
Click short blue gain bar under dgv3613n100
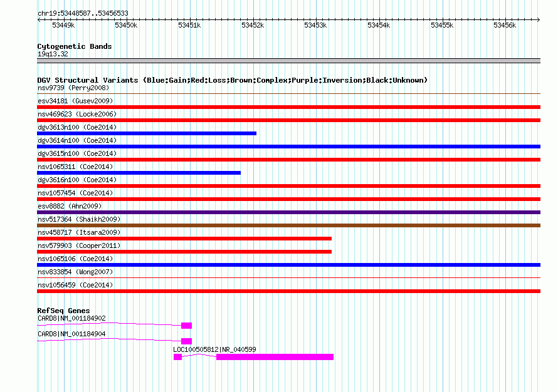(x=147, y=133)
